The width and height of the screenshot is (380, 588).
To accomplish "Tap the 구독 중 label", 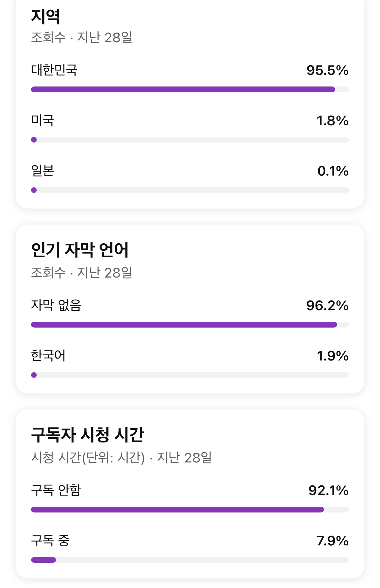I will click(x=50, y=541).
